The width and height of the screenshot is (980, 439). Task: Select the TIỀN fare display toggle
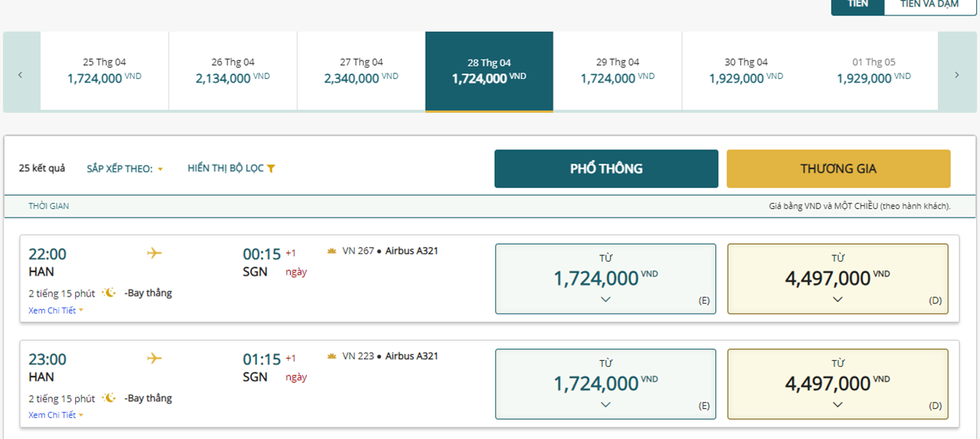[857, 5]
